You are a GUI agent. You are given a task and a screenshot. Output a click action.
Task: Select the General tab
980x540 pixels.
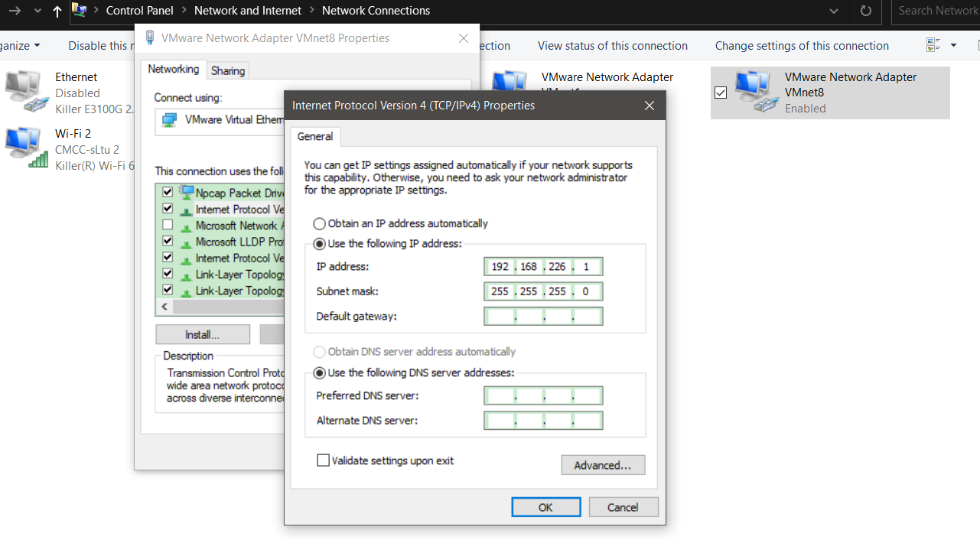tap(315, 137)
